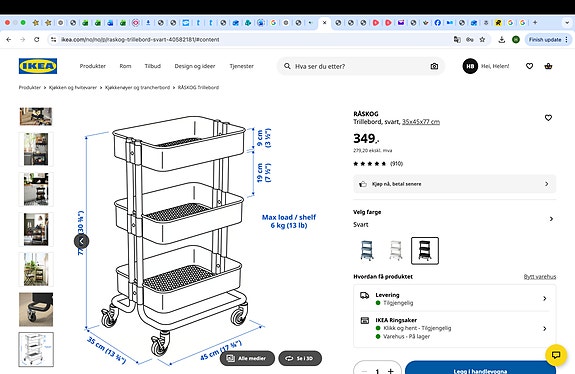This screenshot has height=374, width=575.
Task: Click Hei, Helen! account greeting
Action: point(495,66)
